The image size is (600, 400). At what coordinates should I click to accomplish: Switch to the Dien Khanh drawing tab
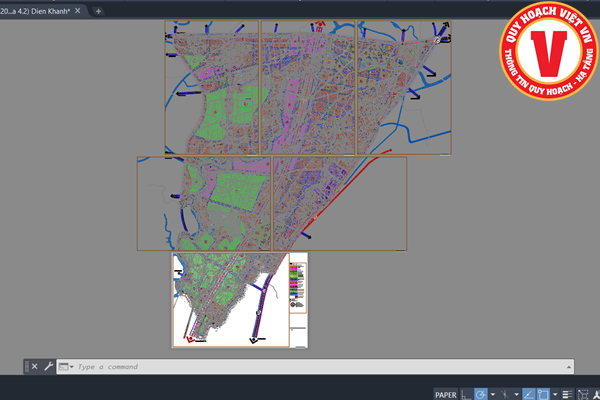(x=38, y=10)
